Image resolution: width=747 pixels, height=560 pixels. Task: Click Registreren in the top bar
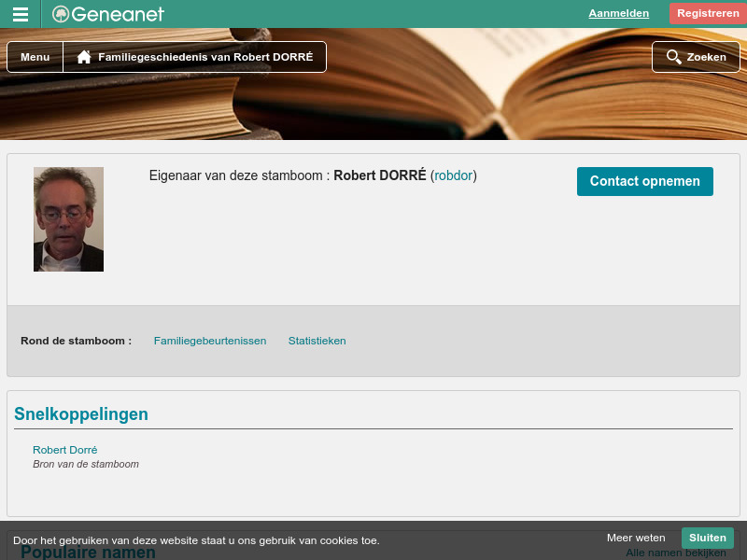point(708,13)
